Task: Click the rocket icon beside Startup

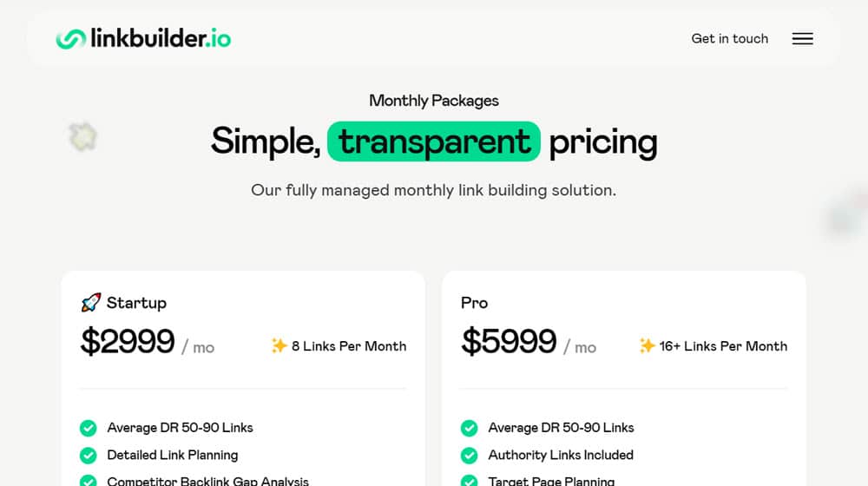Action: [91, 302]
